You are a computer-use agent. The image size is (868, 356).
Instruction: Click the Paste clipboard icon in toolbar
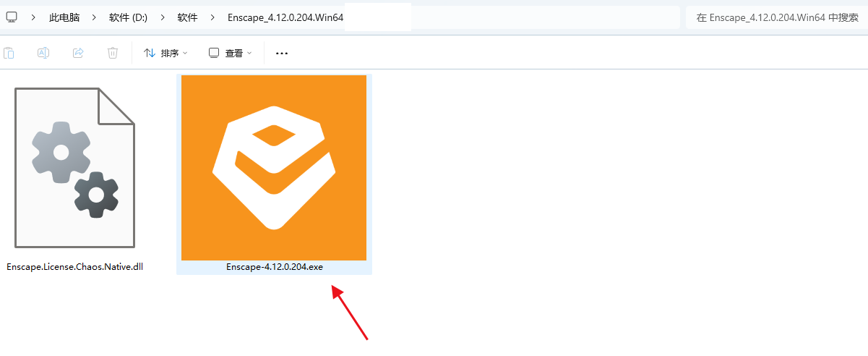pos(9,53)
